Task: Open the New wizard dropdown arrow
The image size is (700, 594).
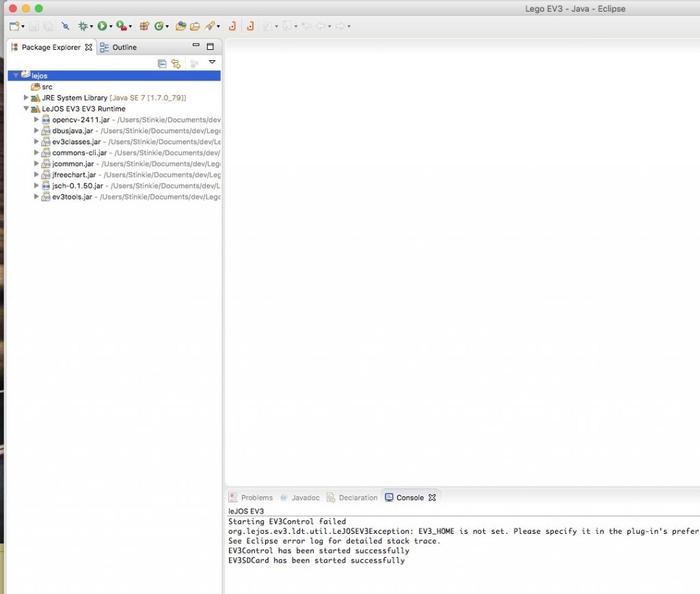Action: click(x=23, y=27)
